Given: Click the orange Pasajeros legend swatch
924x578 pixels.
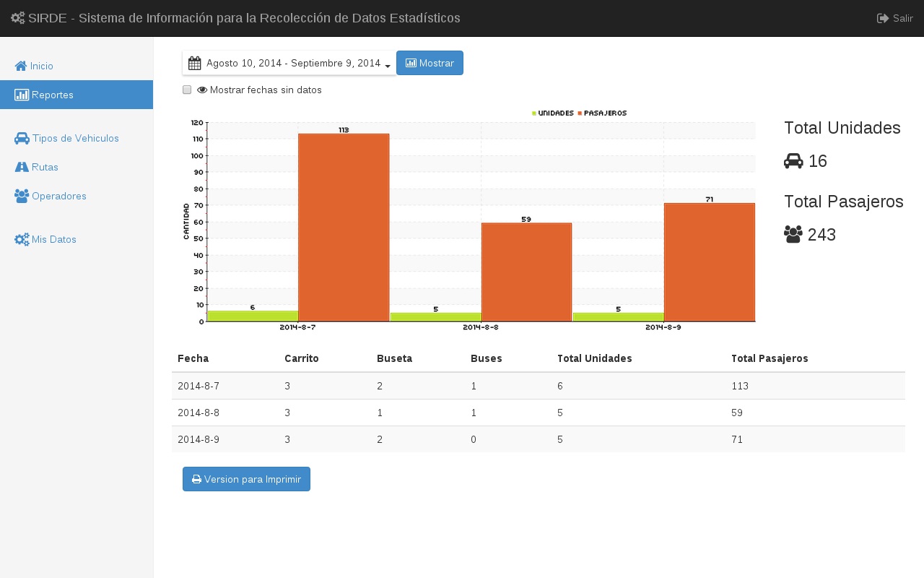Looking at the screenshot, I should point(580,113).
